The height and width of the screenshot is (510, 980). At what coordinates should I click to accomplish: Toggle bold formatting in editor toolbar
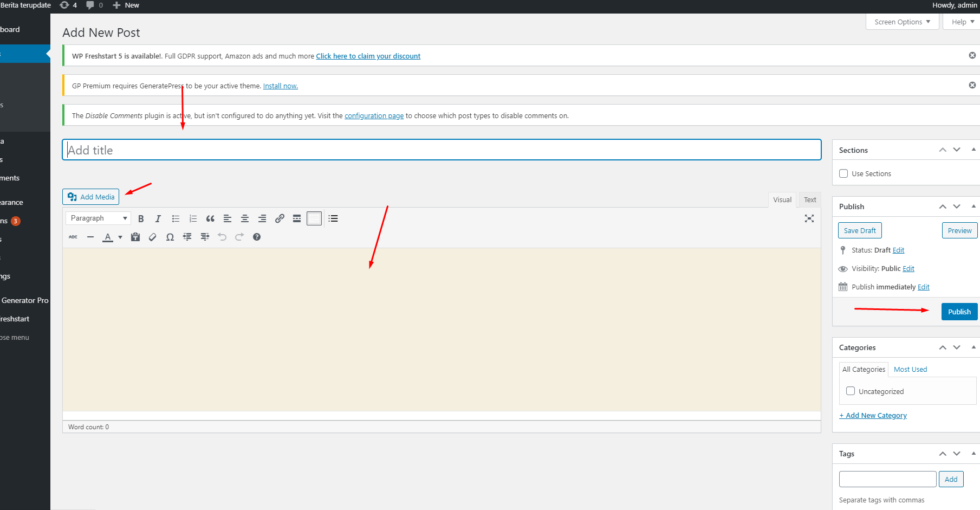point(141,218)
